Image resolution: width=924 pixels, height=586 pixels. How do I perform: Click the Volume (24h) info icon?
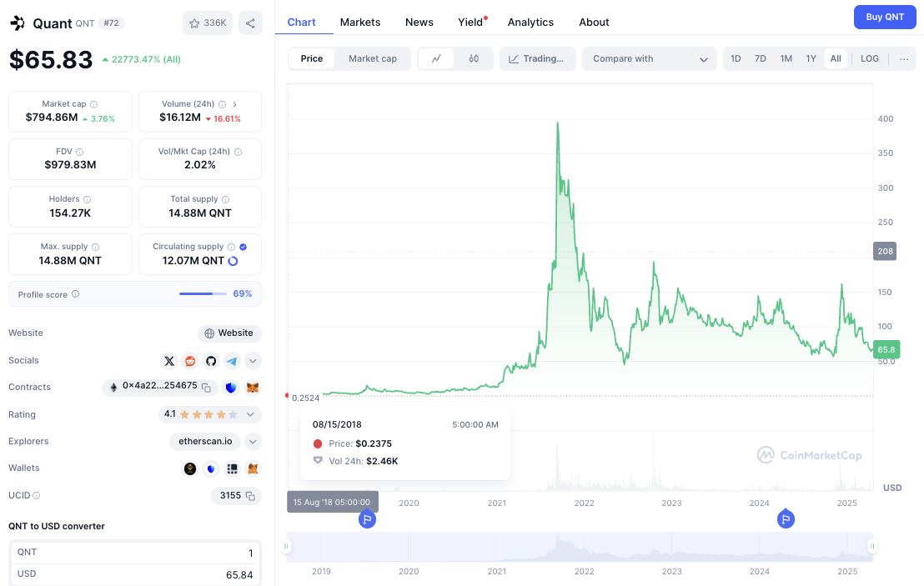coord(222,104)
